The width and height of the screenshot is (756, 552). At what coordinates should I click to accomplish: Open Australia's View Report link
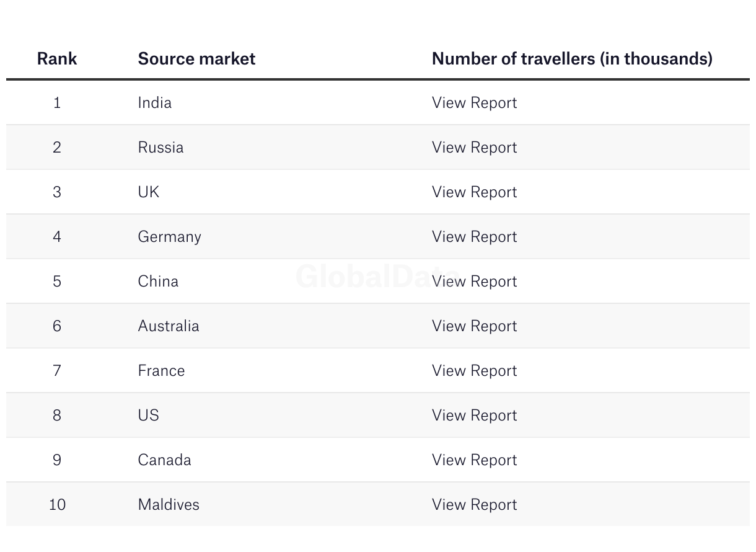pos(474,326)
